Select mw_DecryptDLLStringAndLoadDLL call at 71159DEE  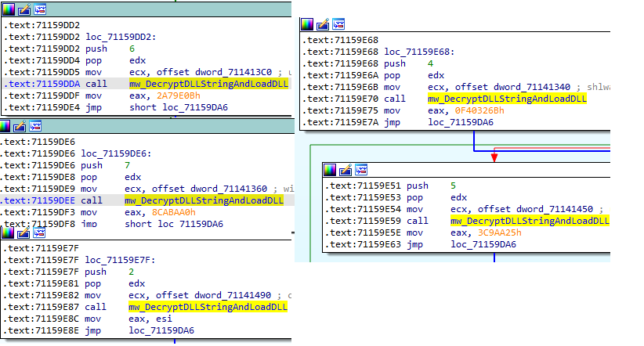tap(204, 200)
